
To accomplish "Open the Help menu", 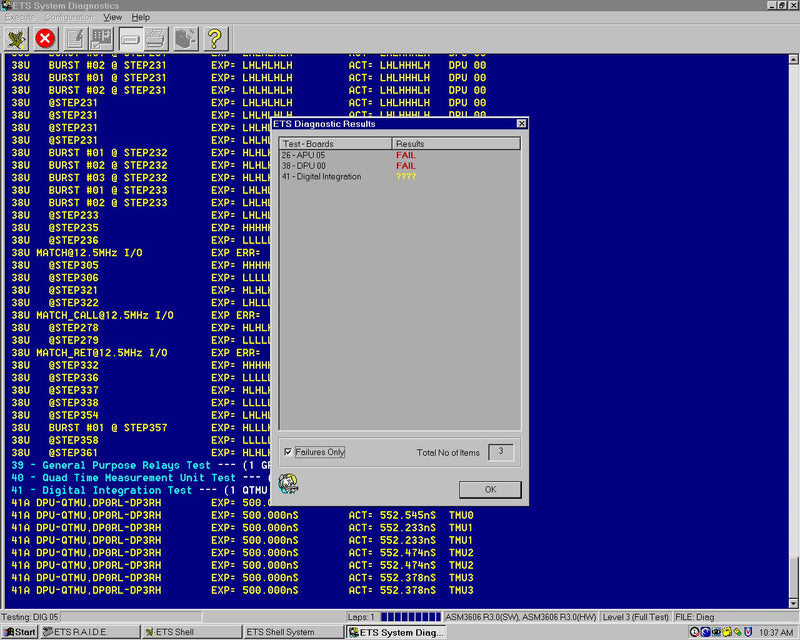I will 141,17.
